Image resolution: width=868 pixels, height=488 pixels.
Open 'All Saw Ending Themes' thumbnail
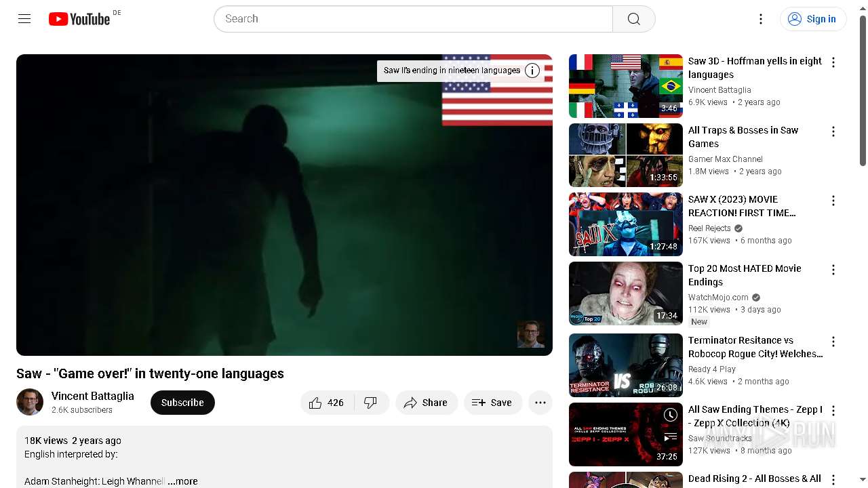click(626, 434)
